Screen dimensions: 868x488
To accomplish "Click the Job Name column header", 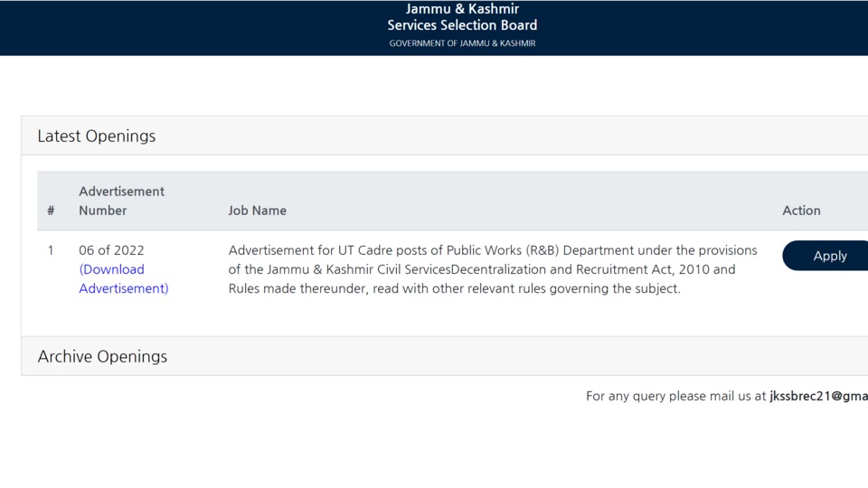I will click(x=258, y=211).
